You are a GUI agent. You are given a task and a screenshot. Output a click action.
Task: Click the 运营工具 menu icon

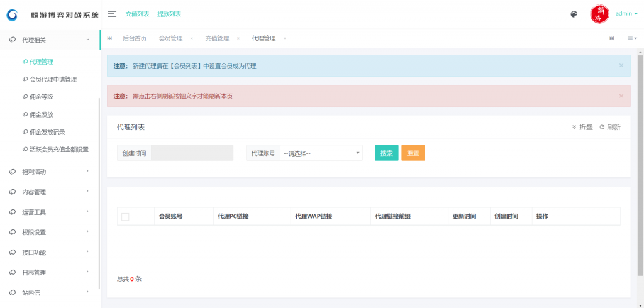[13, 212]
